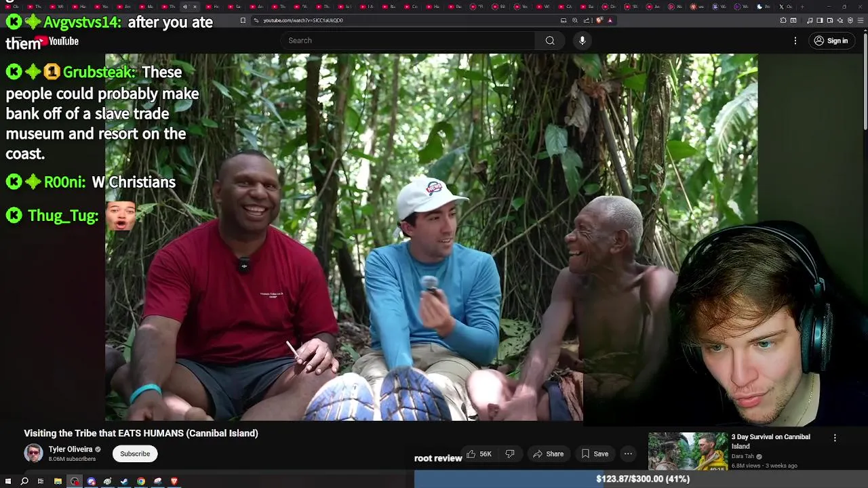The width and height of the screenshot is (868, 488).
Task: Click the R00ni username in chat overlay
Action: 64,182
